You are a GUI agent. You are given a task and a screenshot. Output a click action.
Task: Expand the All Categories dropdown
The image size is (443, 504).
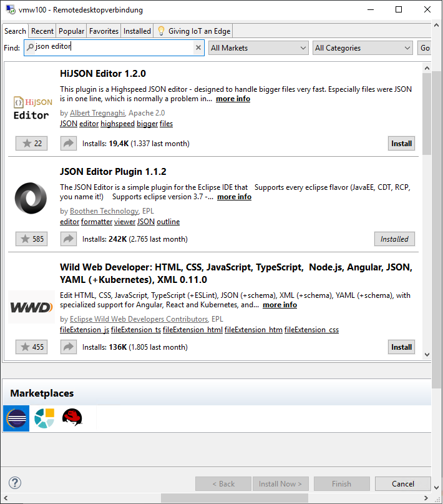pyautogui.click(x=363, y=48)
